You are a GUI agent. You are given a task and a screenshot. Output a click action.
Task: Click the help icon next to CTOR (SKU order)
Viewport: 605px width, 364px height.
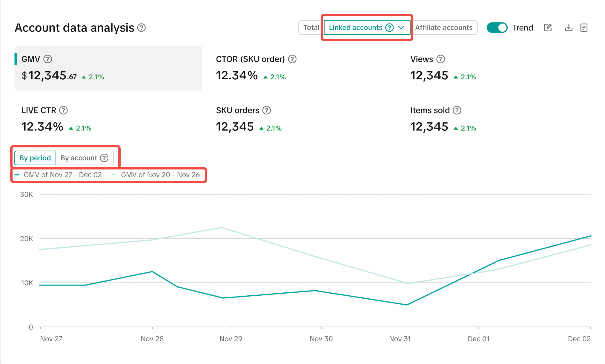[x=292, y=59]
